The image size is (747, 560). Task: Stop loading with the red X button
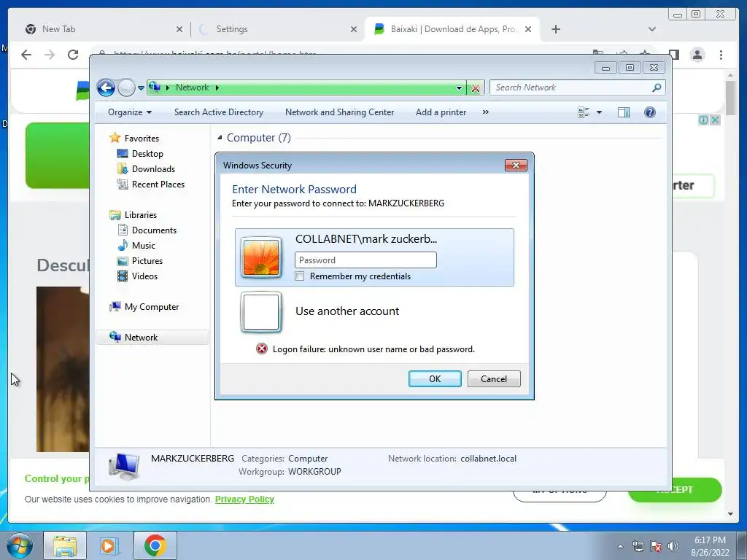pos(475,88)
